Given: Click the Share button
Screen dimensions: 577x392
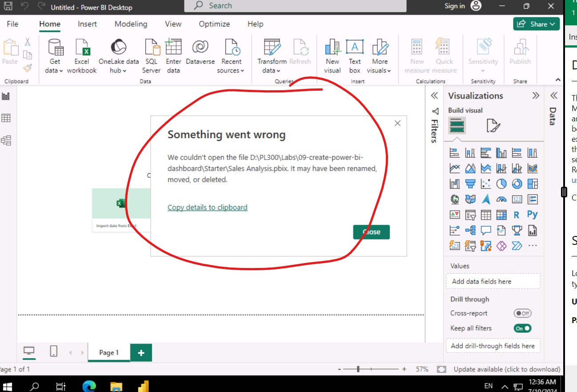Looking at the screenshot, I should [536, 24].
